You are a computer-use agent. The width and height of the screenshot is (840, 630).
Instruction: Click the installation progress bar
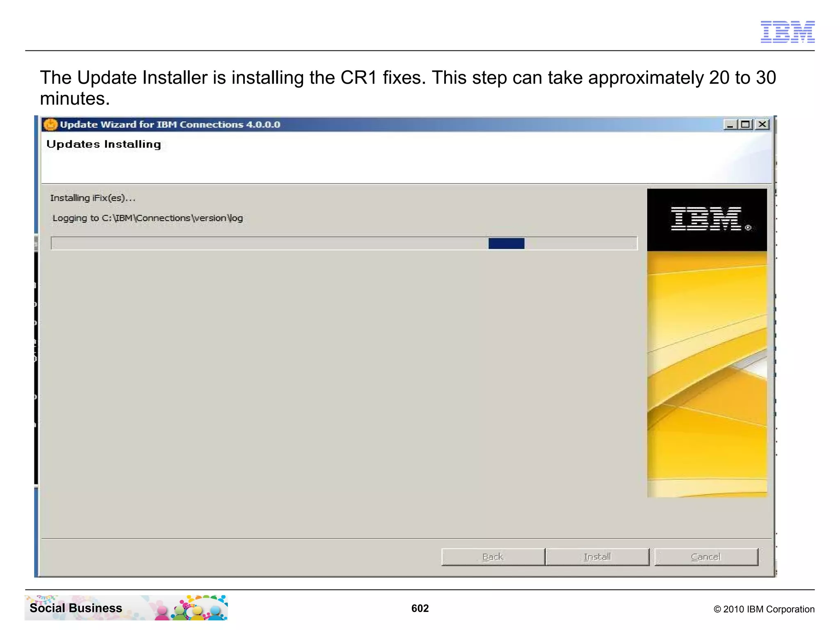click(x=344, y=243)
